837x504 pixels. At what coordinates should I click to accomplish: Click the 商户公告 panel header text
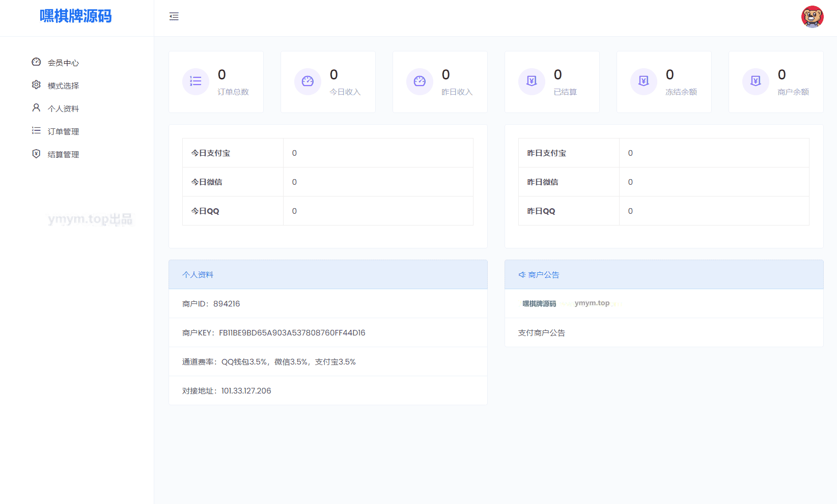pyautogui.click(x=544, y=275)
